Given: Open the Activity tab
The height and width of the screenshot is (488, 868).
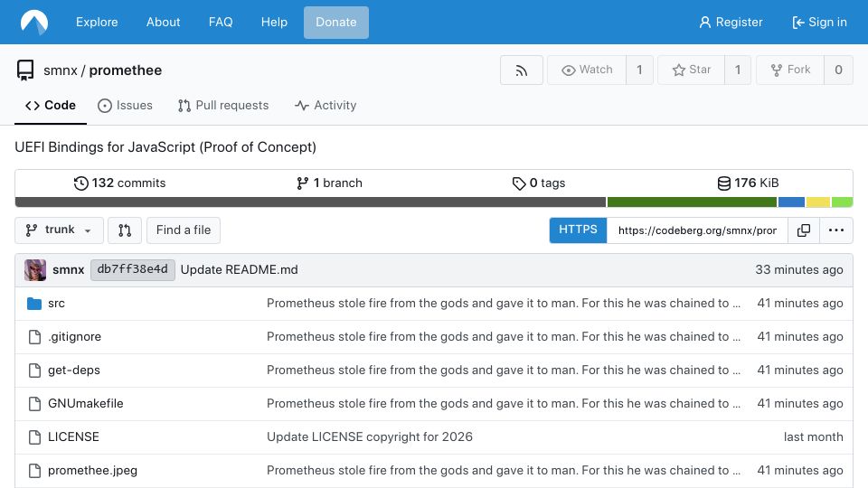Looking at the screenshot, I should coord(325,105).
